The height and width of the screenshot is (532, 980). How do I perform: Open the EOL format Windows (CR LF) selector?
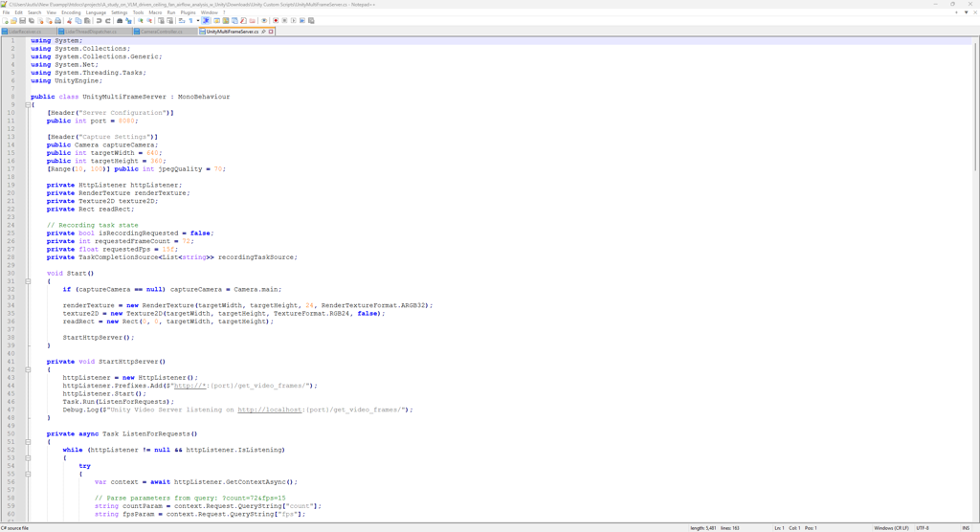[x=891, y=528]
